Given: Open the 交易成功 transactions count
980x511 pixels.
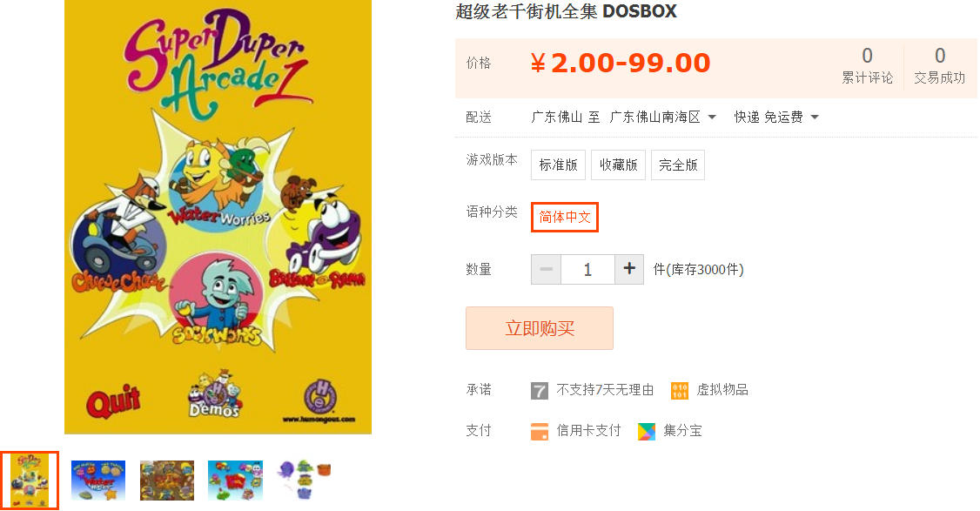Looking at the screenshot, I should 940,65.
